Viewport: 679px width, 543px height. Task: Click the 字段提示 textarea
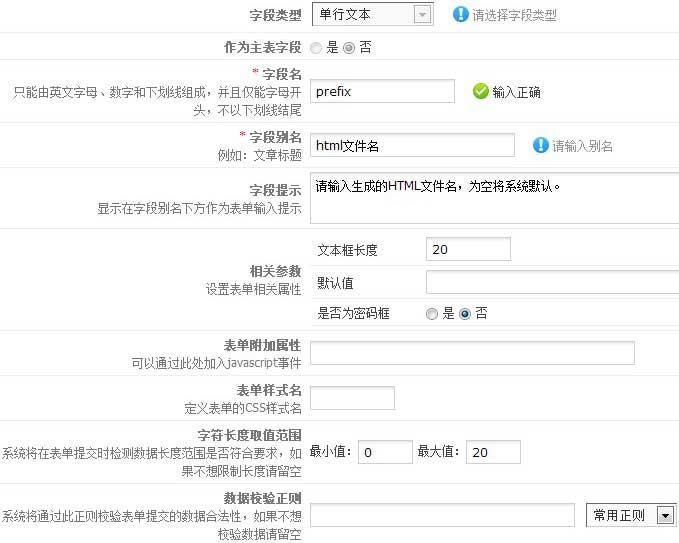495,198
